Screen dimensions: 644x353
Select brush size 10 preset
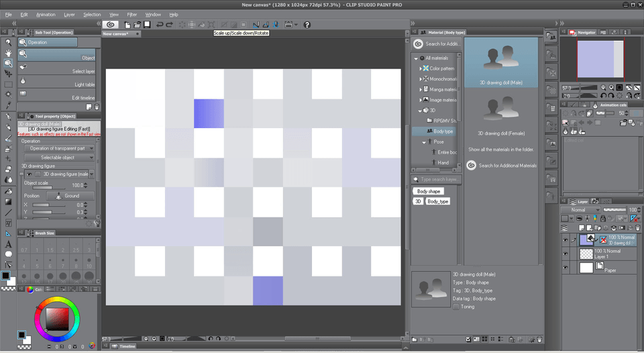[89, 262]
